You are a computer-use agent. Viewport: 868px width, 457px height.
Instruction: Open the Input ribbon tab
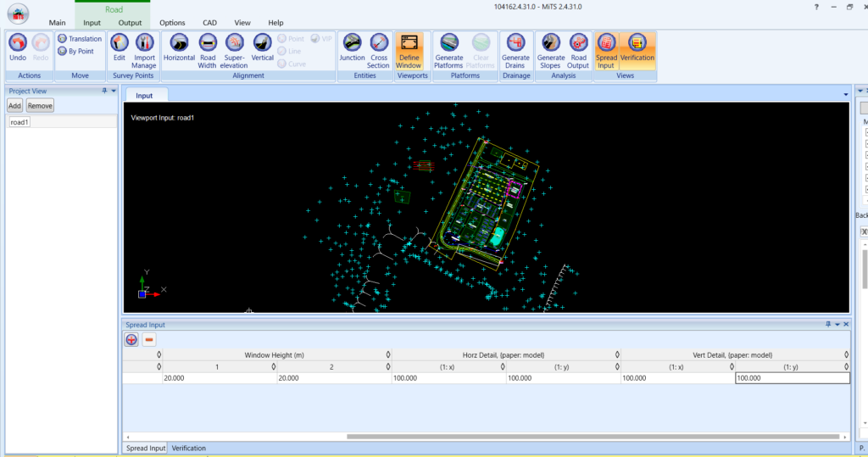pyautogui.click(x=92, y=23)
